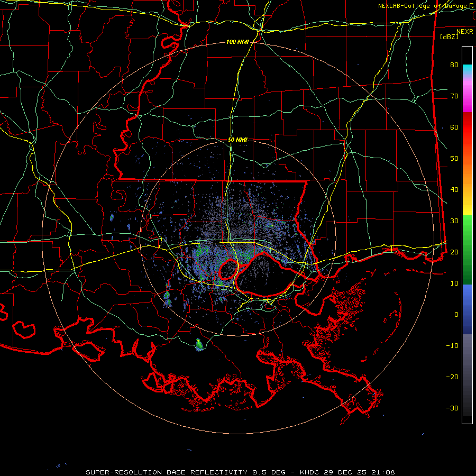The height and width of the screenshot is (476, 476).
Task: Click the green segment of the dBZ color bar
Action: pyautogui.click(x=467, y=250)
